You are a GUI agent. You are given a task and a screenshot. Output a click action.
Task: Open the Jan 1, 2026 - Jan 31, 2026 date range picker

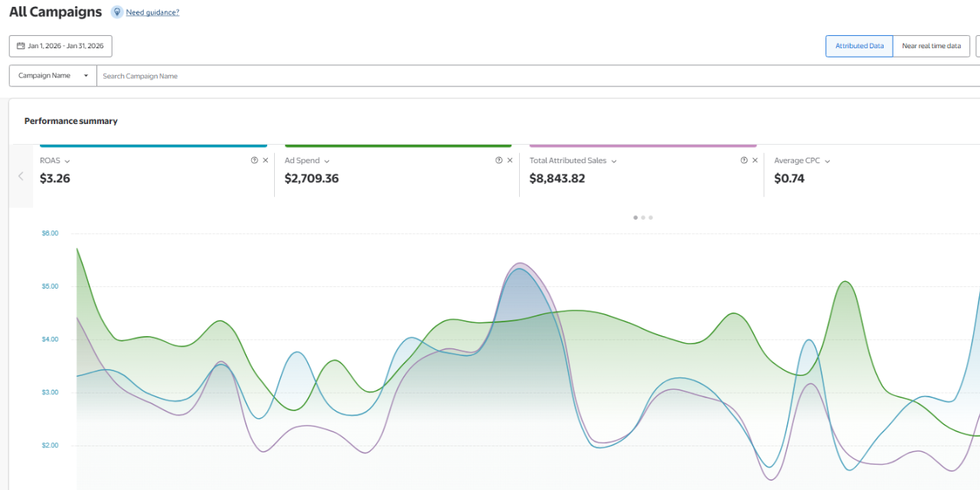60,46
